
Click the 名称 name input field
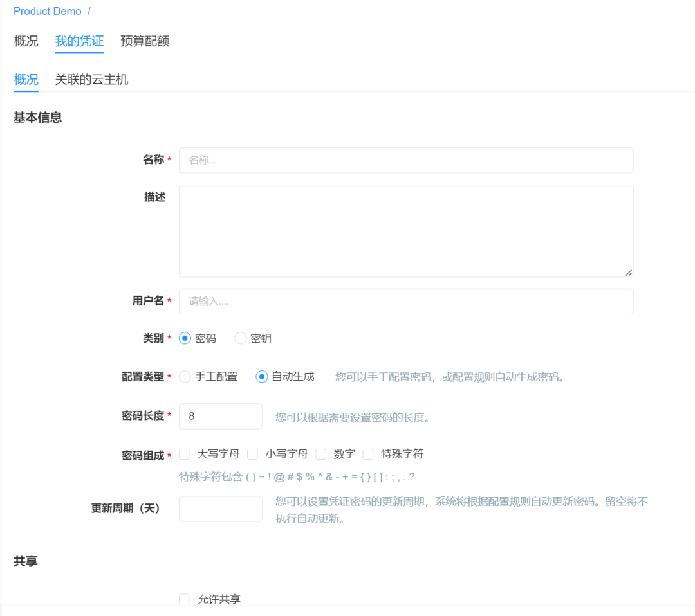405,160
